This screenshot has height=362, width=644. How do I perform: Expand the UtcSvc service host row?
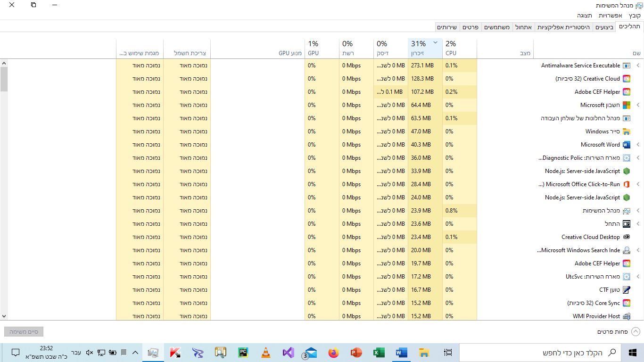(x=639, y=277)
